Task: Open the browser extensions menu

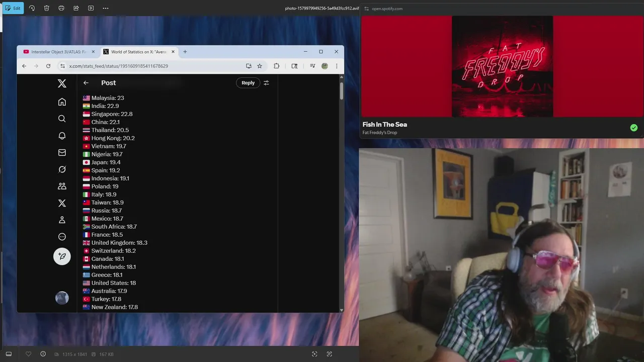Action: point(276,66)
